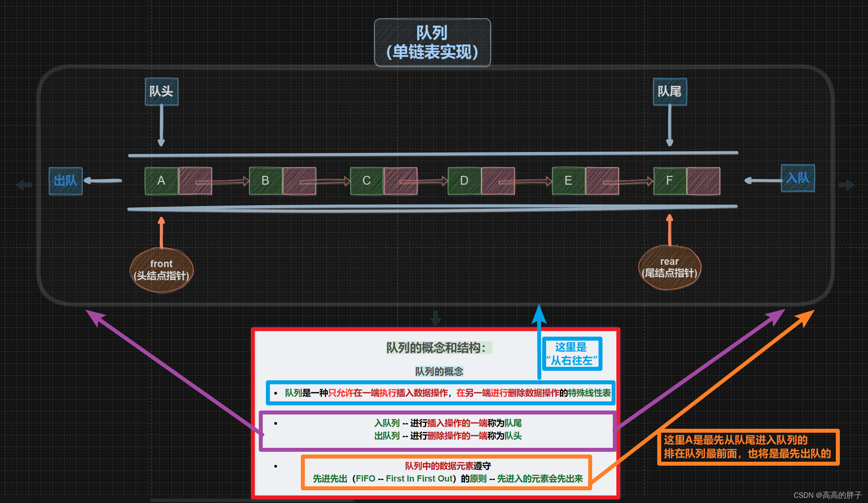868x503 pixels.
Task: Click the green node labeled C
Action: pos(366,181)
